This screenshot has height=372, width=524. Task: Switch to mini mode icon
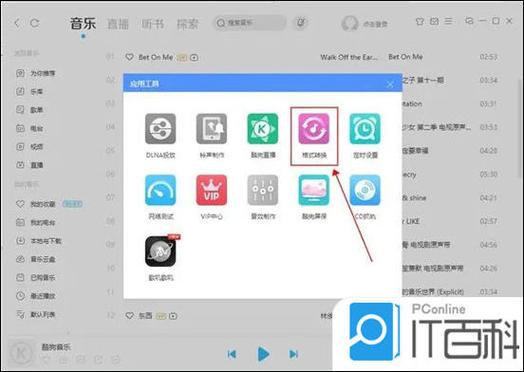click(469, 21)
